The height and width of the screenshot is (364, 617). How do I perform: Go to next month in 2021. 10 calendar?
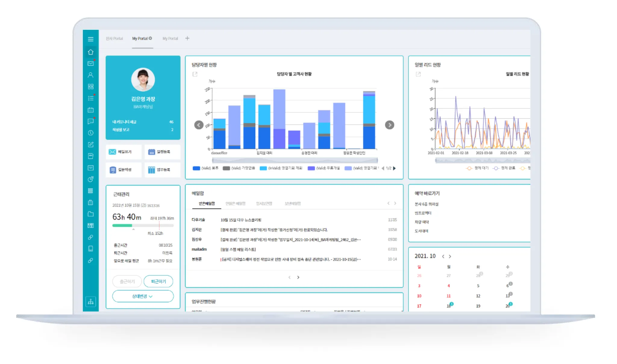tap(450, 256)
